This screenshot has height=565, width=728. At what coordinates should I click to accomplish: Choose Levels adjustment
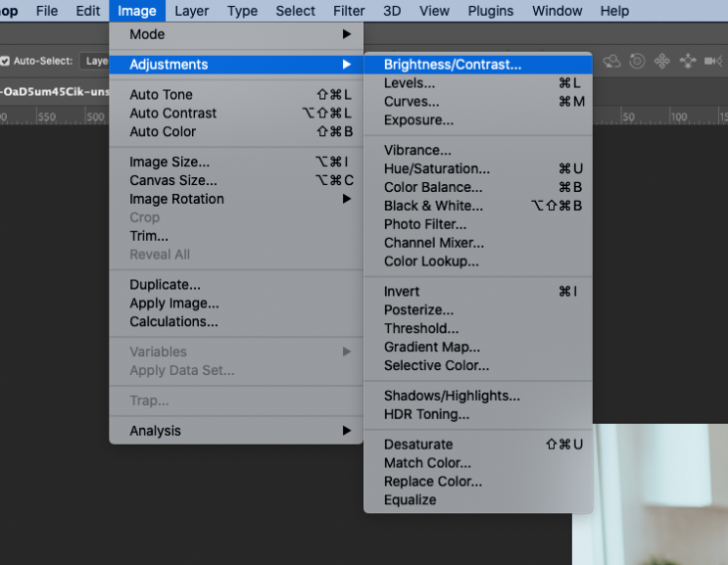pos(478,83)
